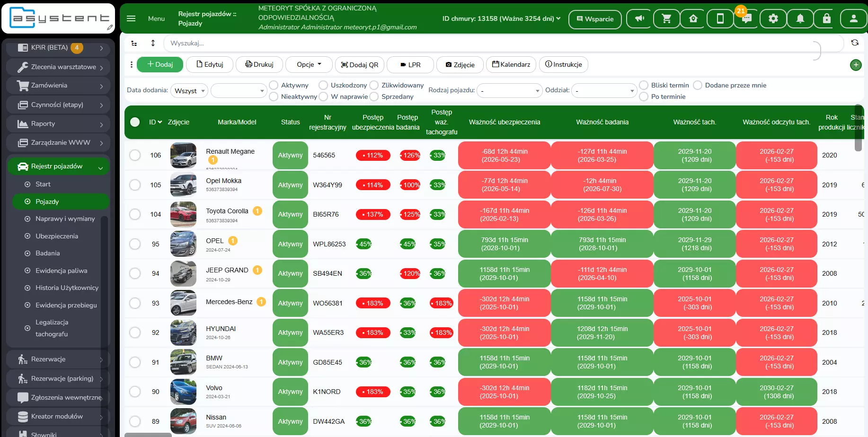Click the green Dodaj button

(160, 65)
